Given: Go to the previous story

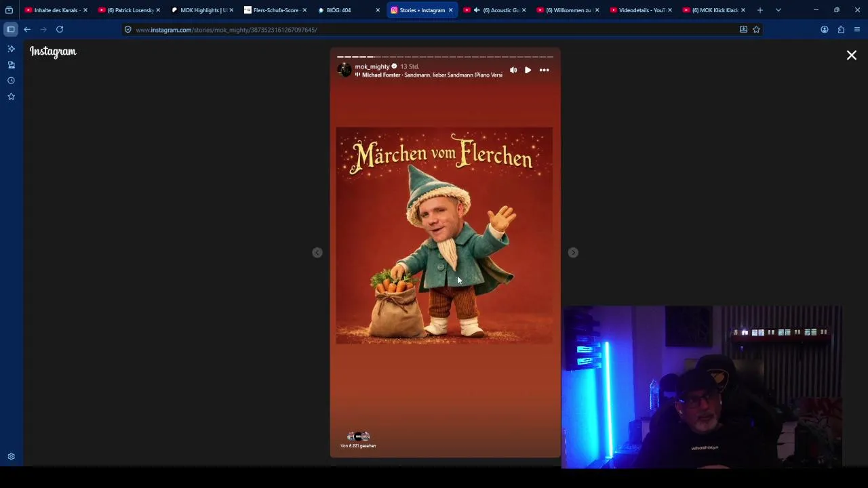Looking at the screenshot, I should coord(317,252).
